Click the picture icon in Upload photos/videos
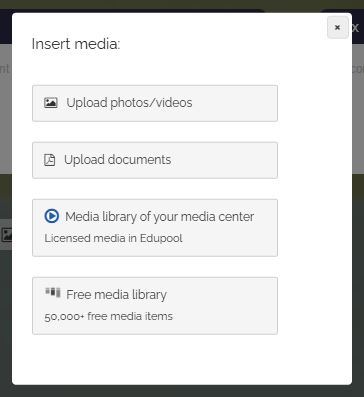The width and height of the screenshot is (364, 397). coord(51,103)
